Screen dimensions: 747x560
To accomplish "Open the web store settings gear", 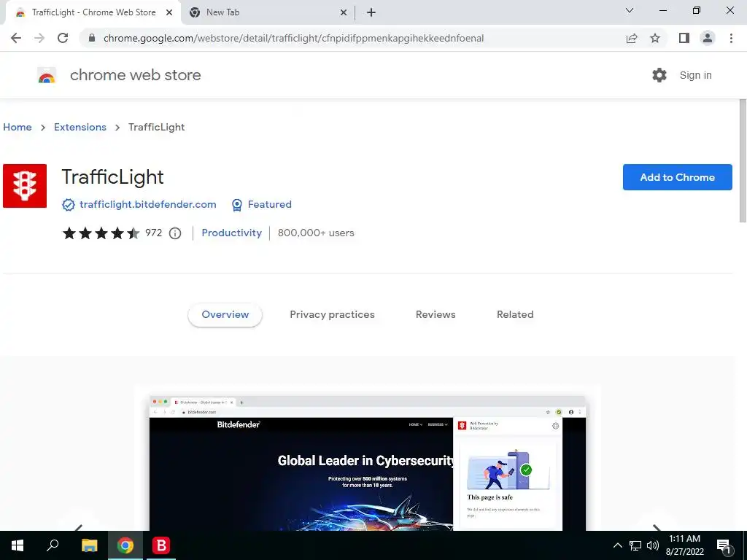I will click(x=659, y=75).
